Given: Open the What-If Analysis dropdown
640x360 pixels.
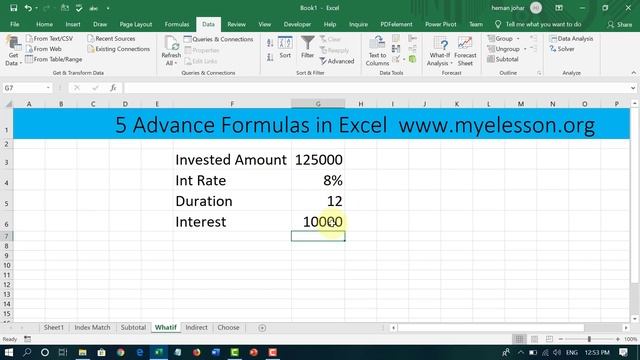Looking at the screenshot, I should (x=440, y=51).
